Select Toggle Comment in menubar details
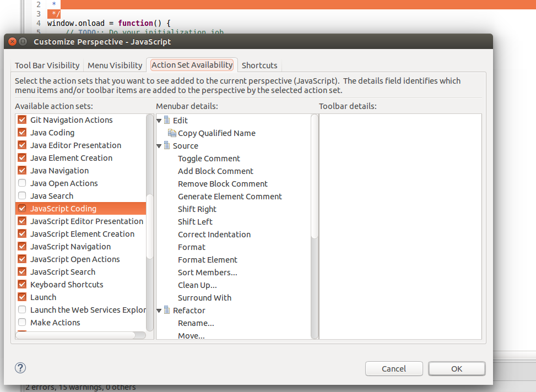 coord(209,159)
